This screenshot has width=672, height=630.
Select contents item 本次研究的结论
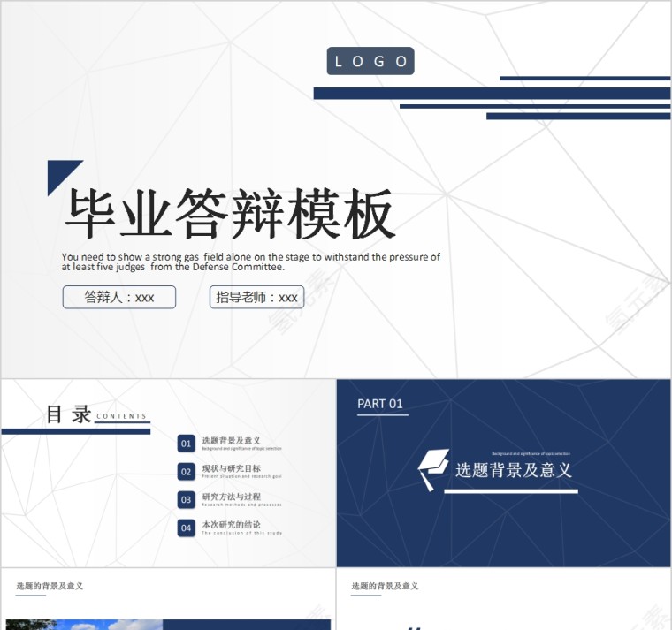tap(231, 524)
